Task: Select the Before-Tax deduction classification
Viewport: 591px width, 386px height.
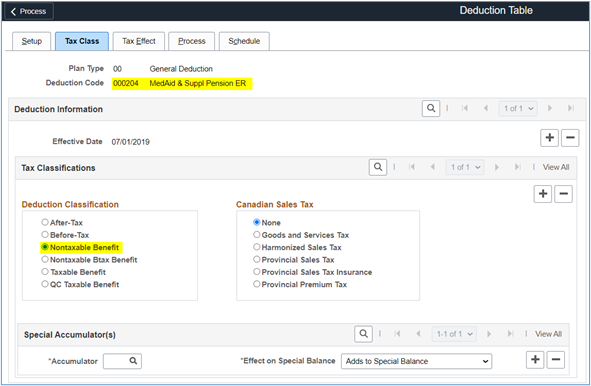Action: [x=45, y=235]
